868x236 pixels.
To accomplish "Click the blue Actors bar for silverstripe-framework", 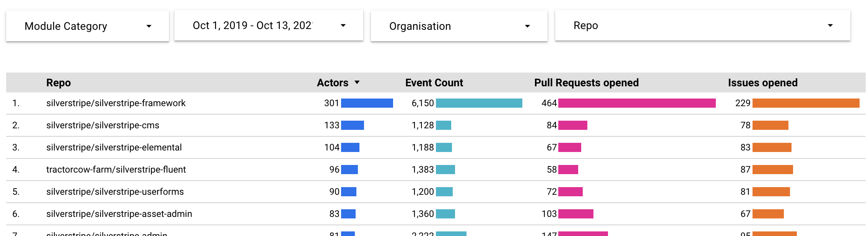I will point(367,103).
